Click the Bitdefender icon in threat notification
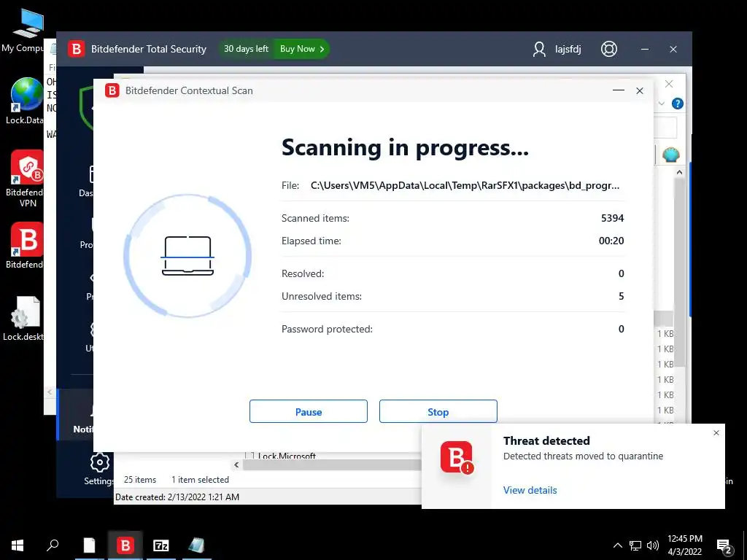Screen dimensions: 747x560 pos(457,458)
